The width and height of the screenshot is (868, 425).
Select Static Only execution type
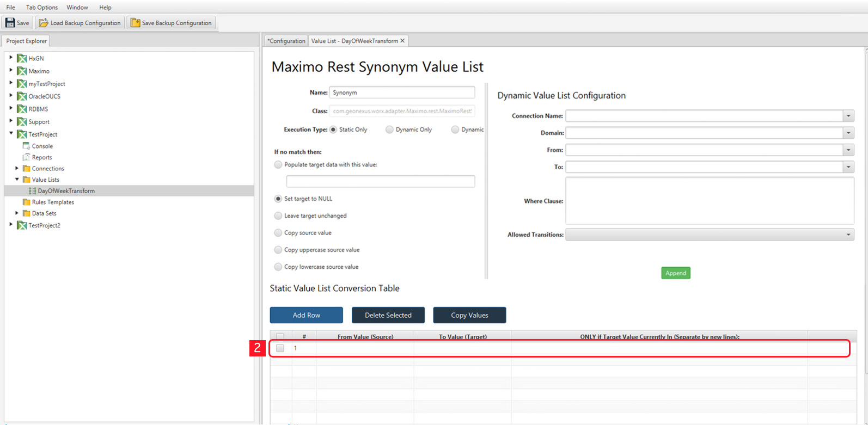[x=333, y=130]
